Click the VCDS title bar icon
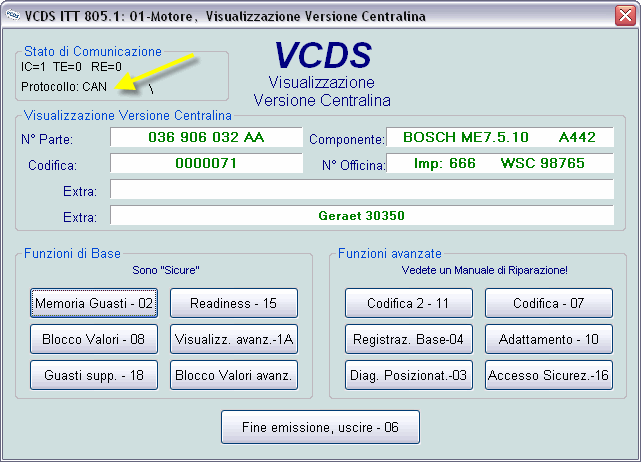Image resolution: width=641 pixels, height=462 pixels. [13, 16]
